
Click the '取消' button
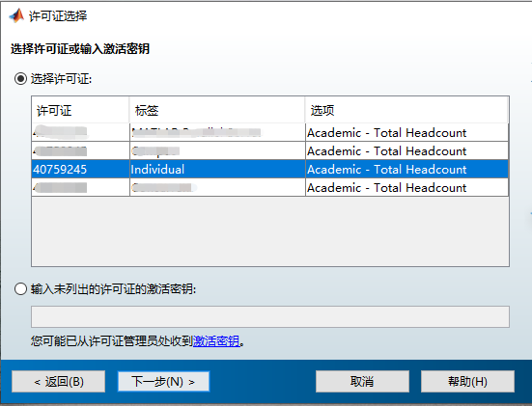click(362, 382)
